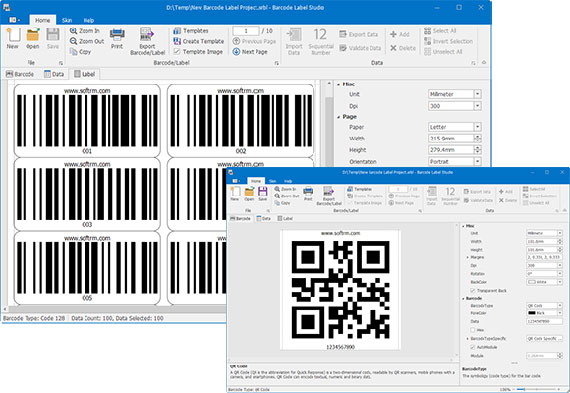Click Export Data in back window
This screenshot has width=570, height=393.
point(359,35)
